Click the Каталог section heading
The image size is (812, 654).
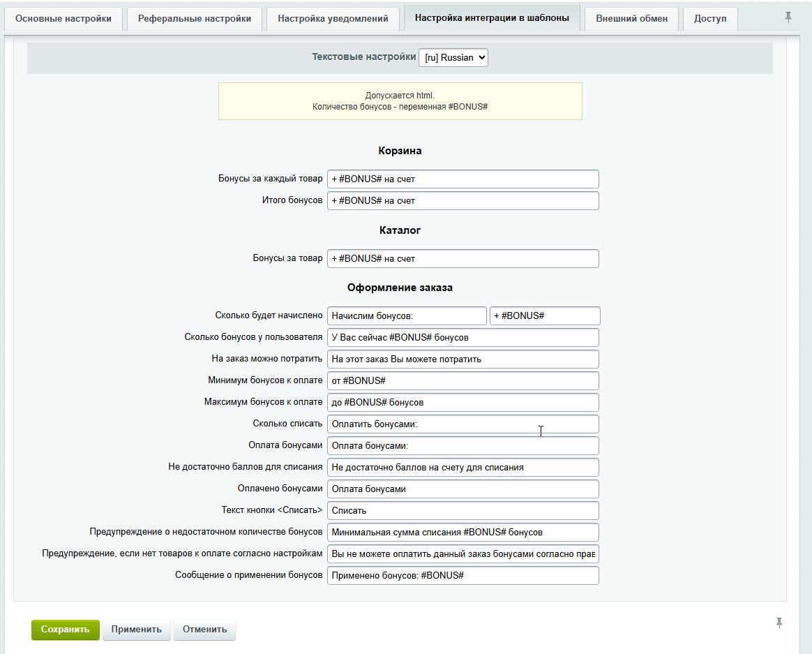tap(400, 230)
